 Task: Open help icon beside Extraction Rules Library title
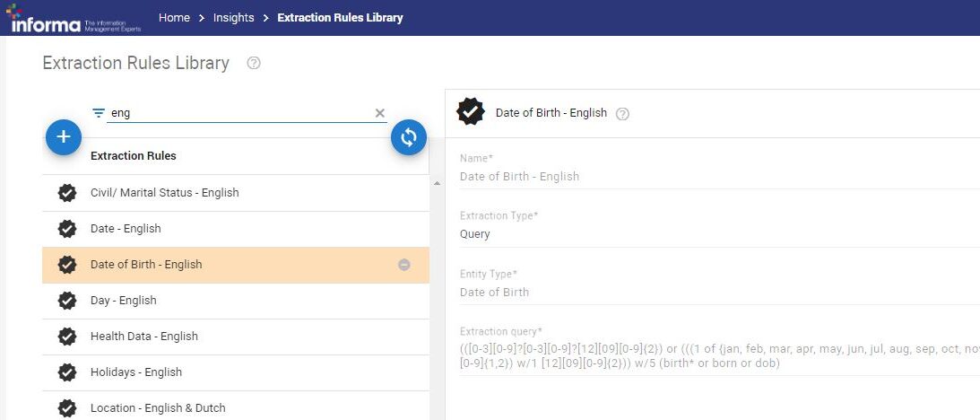pos(254,64)
